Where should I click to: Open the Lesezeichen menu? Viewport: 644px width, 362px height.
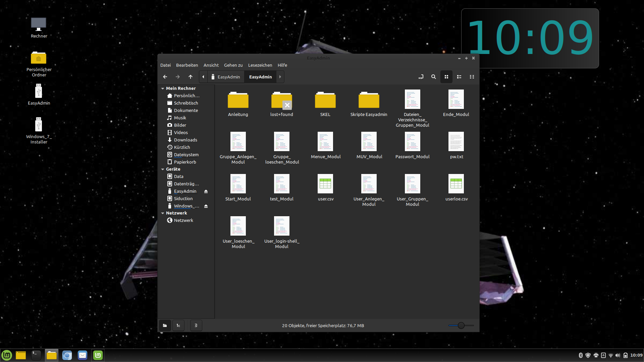[260, 65]
